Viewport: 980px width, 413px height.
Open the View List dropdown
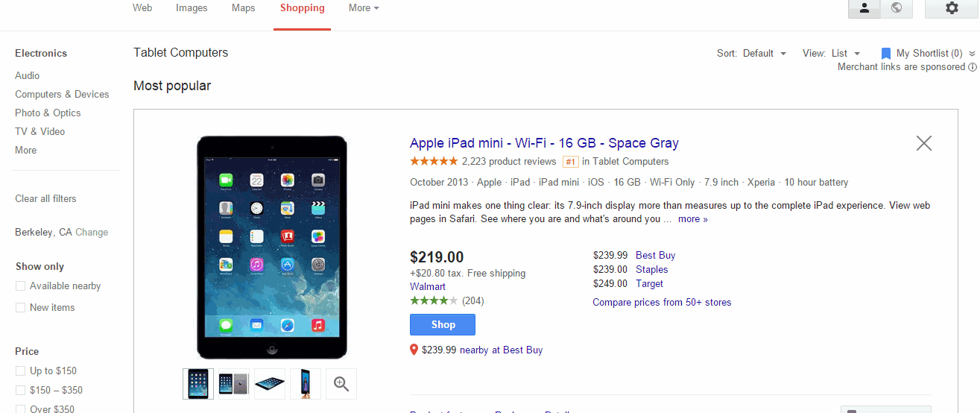coord(845,54)
